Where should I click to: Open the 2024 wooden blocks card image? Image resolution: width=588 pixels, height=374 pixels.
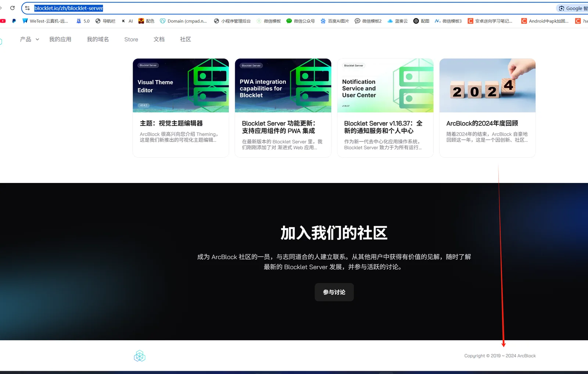click(x=487, y=85)
